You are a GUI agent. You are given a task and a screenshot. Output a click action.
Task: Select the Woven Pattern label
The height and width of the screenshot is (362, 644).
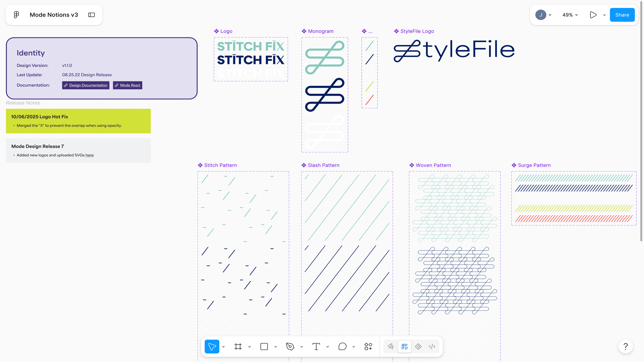click(x=430, y=165)
